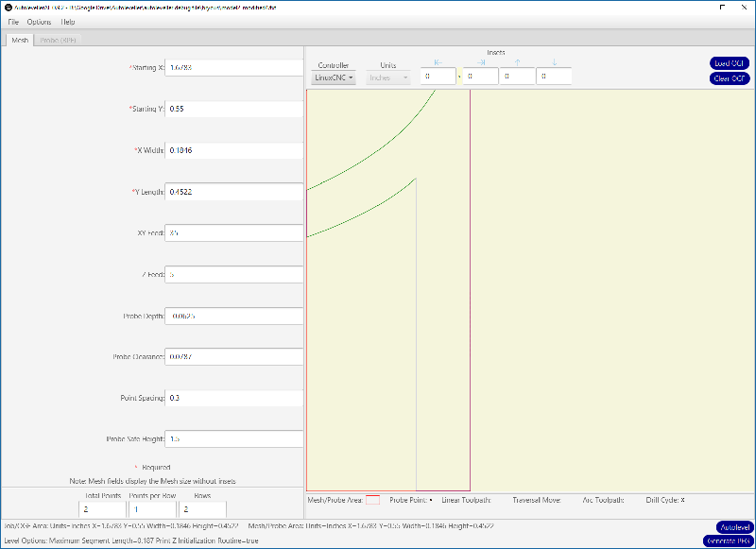Open the Controller LinuxCNC dropdown

[x=334, y=77]
